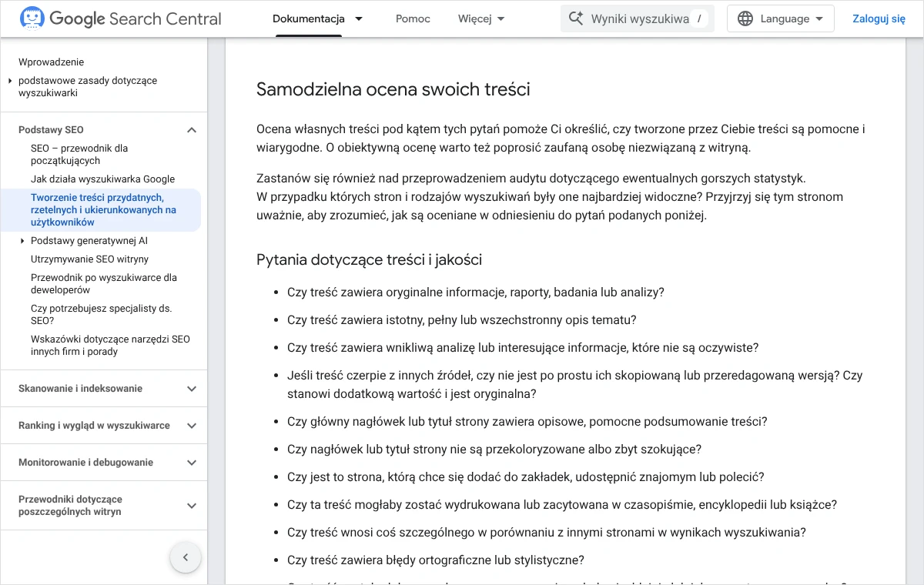Click bullet about porównaniu z innymi stronami
The height and width of the screenshot is (585, 924).
click(547, 533)
